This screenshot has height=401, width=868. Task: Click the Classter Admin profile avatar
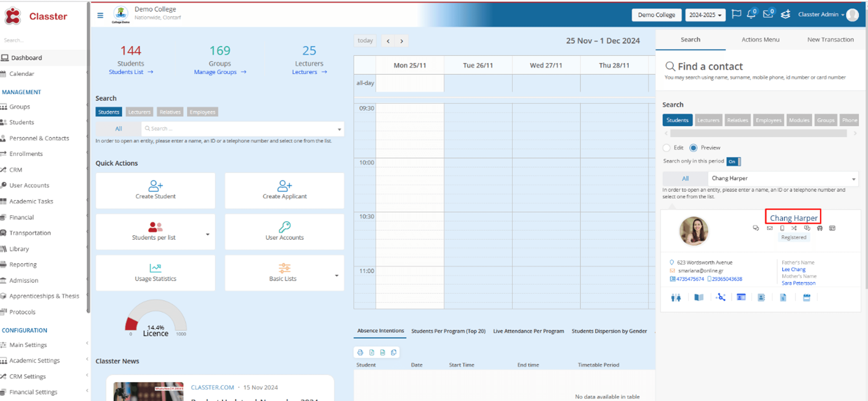(853, 15)
